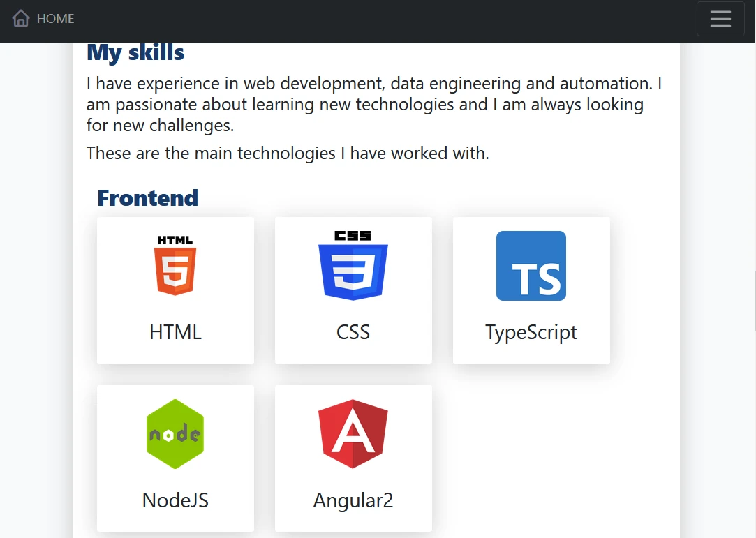This screenshot has width=756, height=538.
Task: Select the TypeScript logo icon
Action: tap(531, 265)
